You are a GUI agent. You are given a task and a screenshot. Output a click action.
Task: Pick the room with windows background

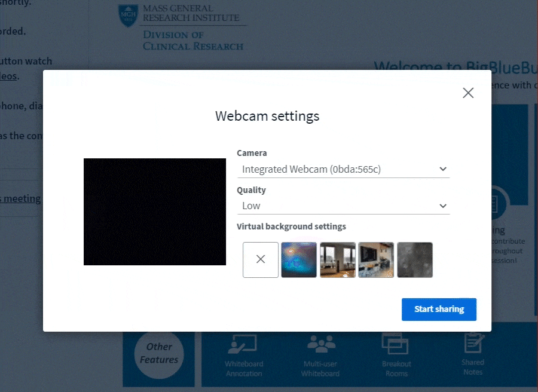338,259
